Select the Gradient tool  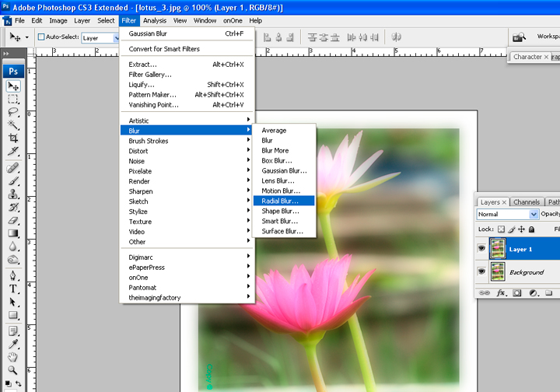click(x=14, y=233)
